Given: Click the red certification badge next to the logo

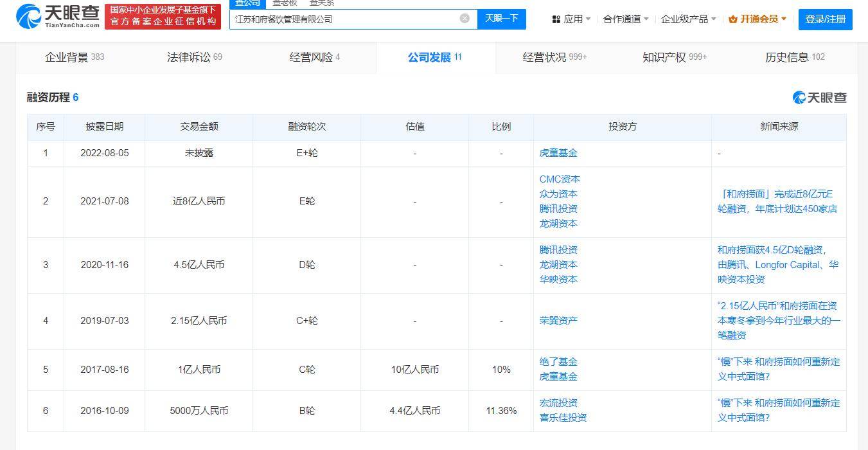Looking at the screenshot, I should [163, 15].
